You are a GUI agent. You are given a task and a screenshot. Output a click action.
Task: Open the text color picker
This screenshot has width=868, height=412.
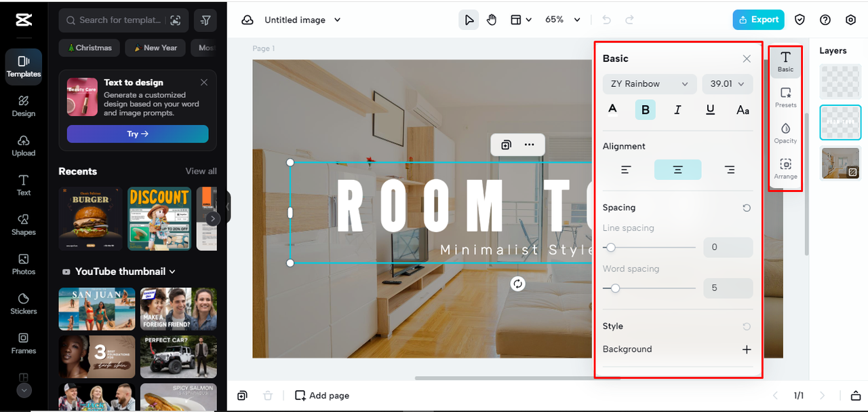point(612,110)
